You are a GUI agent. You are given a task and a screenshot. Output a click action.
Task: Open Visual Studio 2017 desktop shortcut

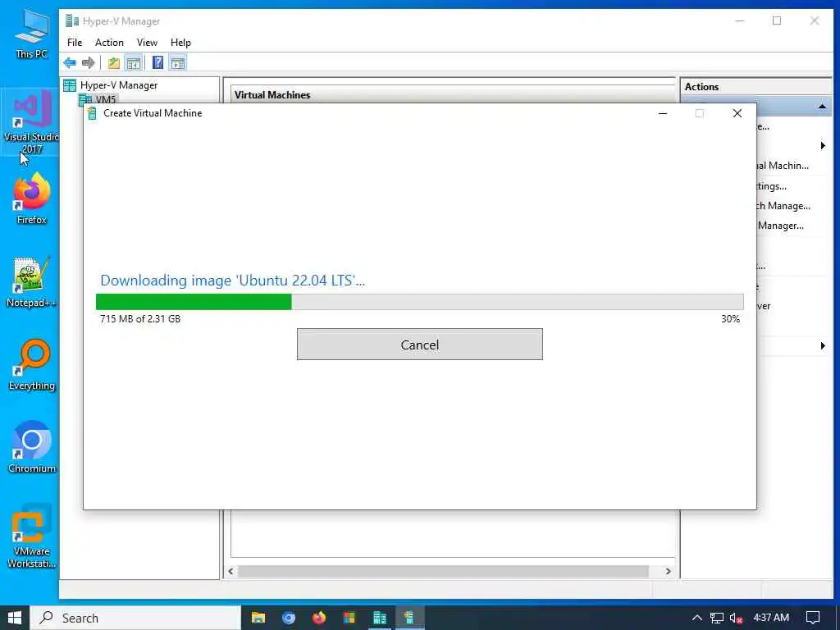coord(32,123)
